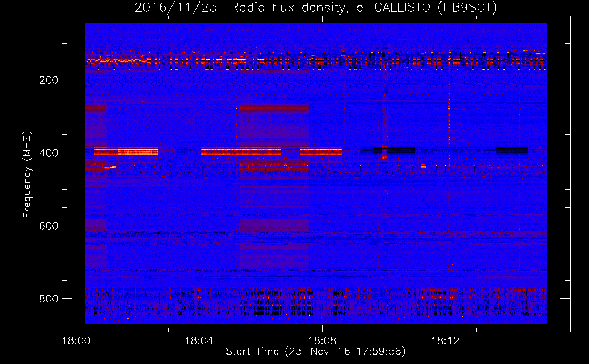589x364 pixels.
Task: Click the '18:12' time tick label
Action: (446, 341)
